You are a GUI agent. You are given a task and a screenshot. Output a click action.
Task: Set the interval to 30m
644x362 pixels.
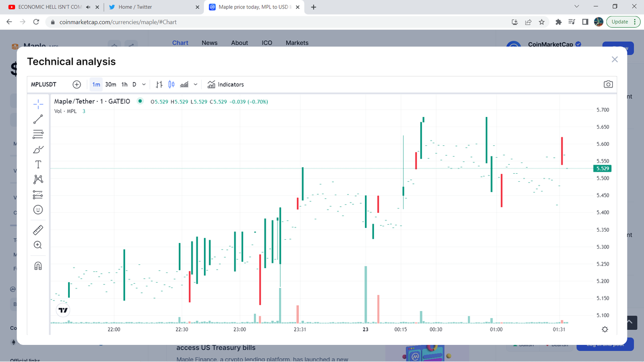pyautogui.click(x=111, y=84)
